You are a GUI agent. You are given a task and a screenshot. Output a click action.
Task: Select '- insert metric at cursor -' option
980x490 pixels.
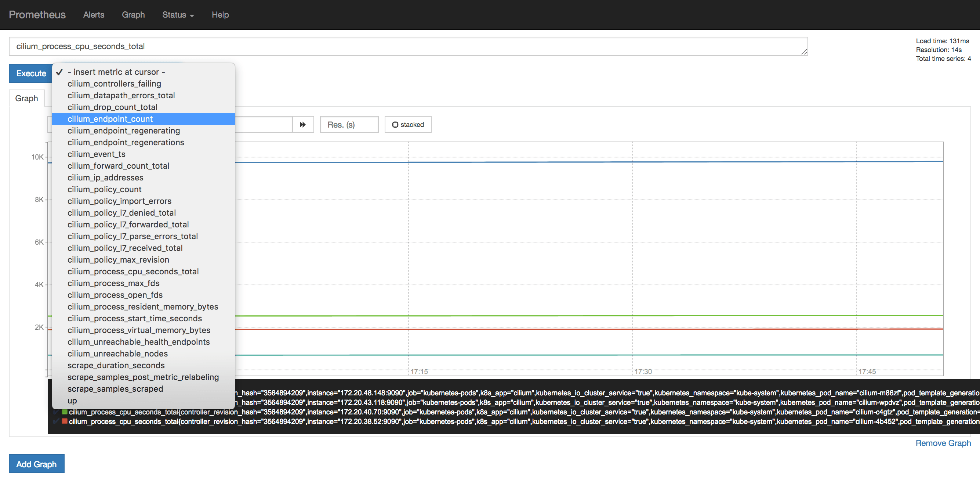[144, 72]
